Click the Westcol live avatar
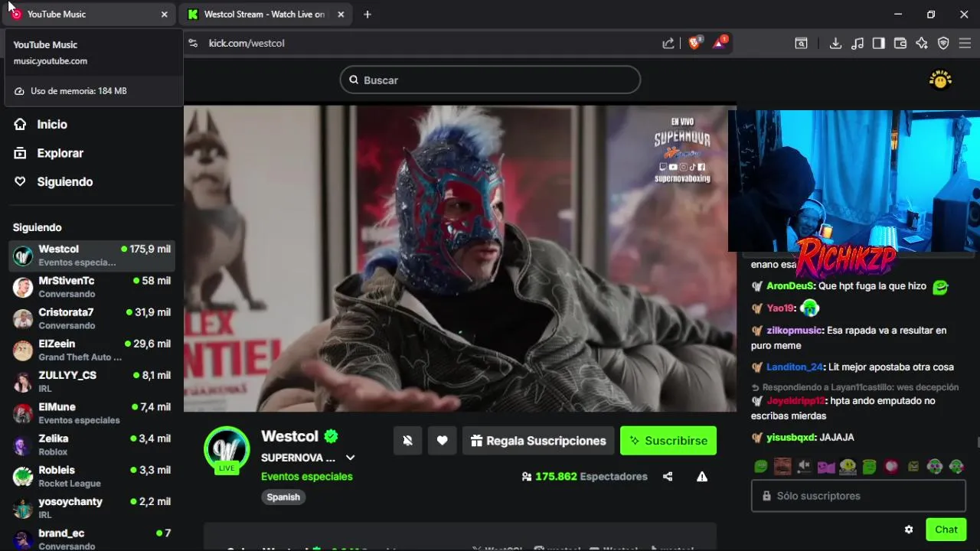Viewport: 980px width, 551px height. point(227,449)
